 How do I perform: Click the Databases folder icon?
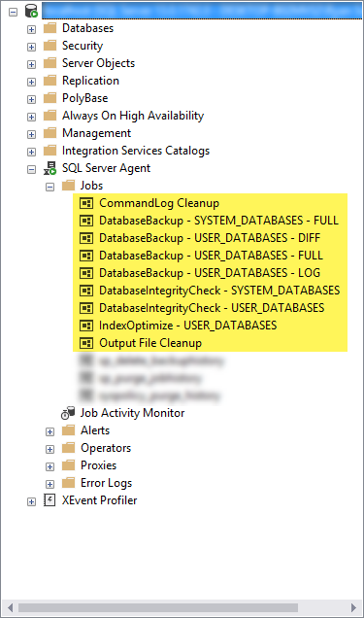(x=50, y=28)
